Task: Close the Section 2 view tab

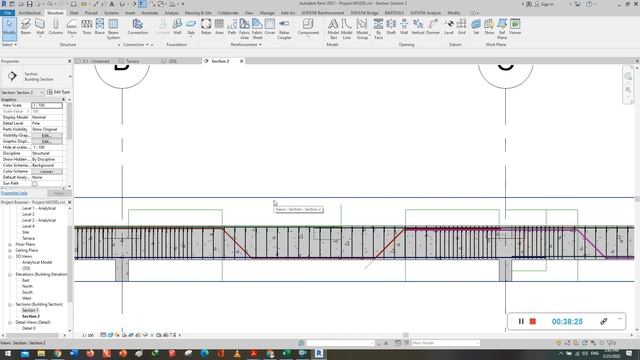Action: tap(241, 61)
